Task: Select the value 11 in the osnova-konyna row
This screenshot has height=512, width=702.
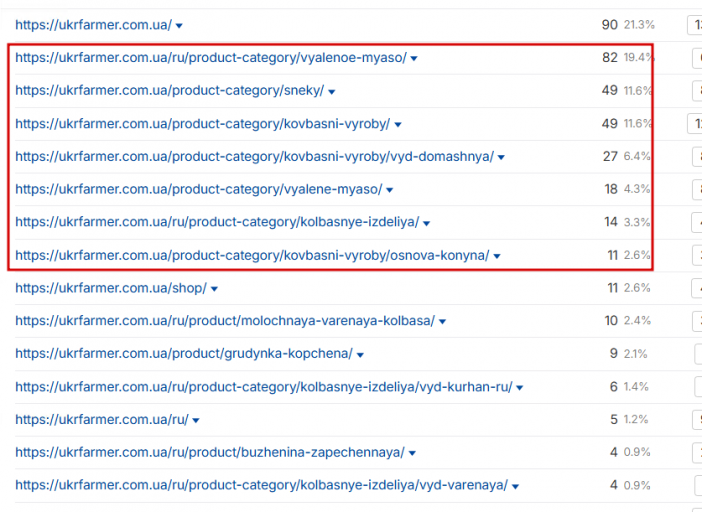Action: [613, 256]
